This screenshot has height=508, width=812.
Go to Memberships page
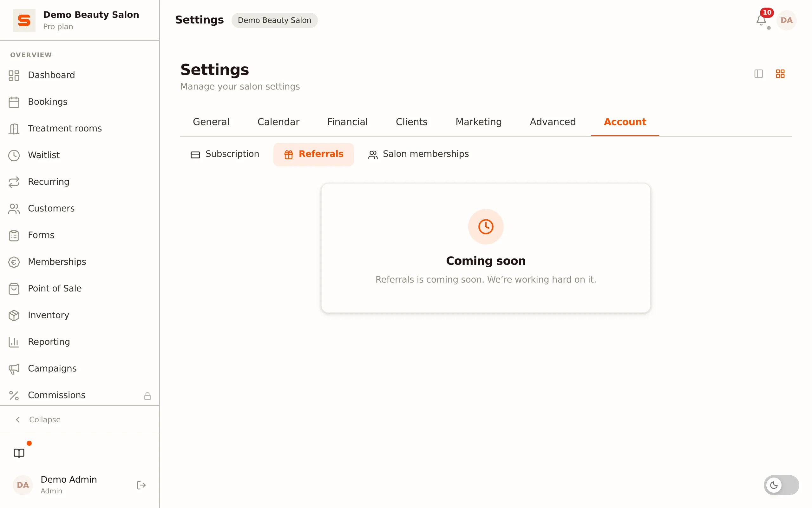pos(57,262)
